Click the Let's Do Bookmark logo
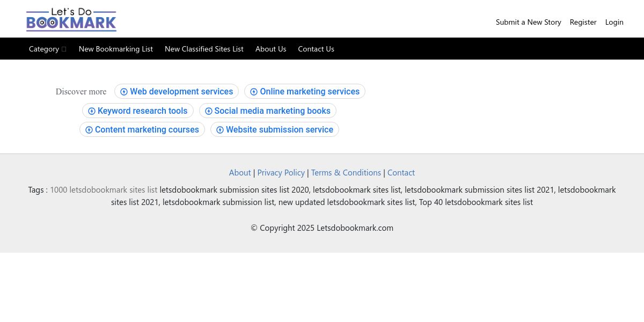Viewport: 644px width, 322px height. click(71, 20)
